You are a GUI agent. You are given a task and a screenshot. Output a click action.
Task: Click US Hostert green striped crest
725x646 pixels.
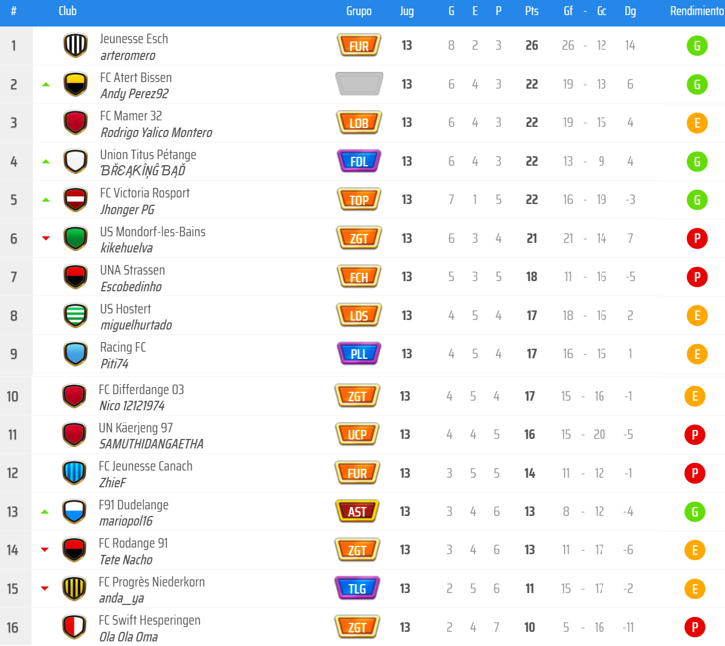(76, 315)
